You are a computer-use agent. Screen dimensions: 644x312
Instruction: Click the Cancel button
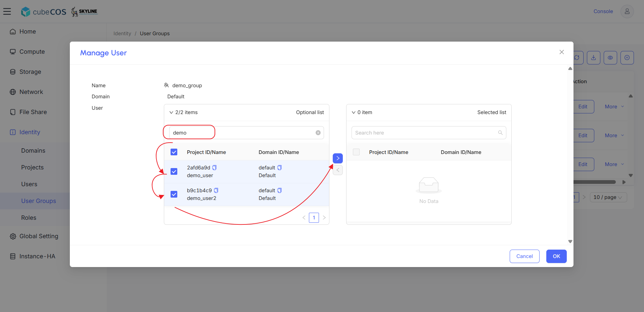click(524, 256)
